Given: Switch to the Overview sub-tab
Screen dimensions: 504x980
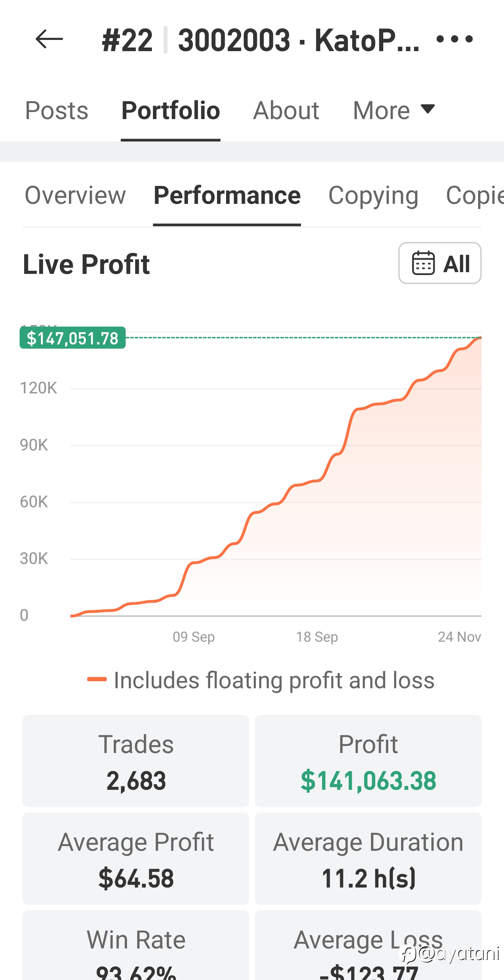Looking at the screenshot, I should 75,195.
